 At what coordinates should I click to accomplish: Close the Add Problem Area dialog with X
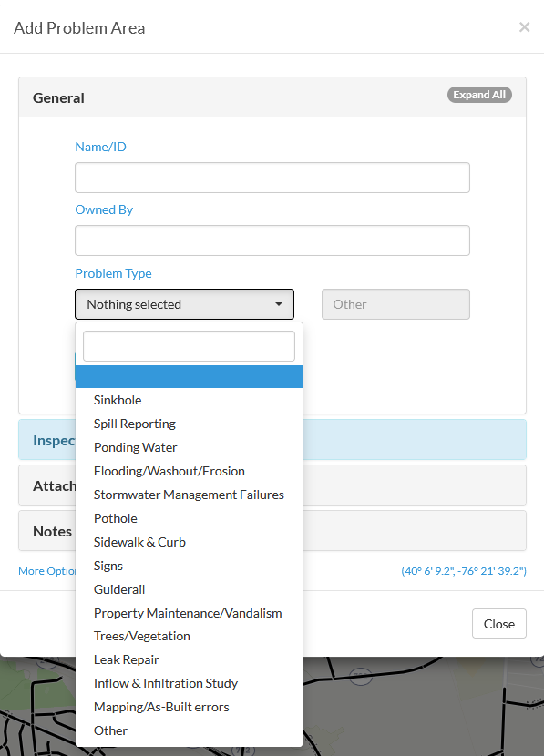524,27
